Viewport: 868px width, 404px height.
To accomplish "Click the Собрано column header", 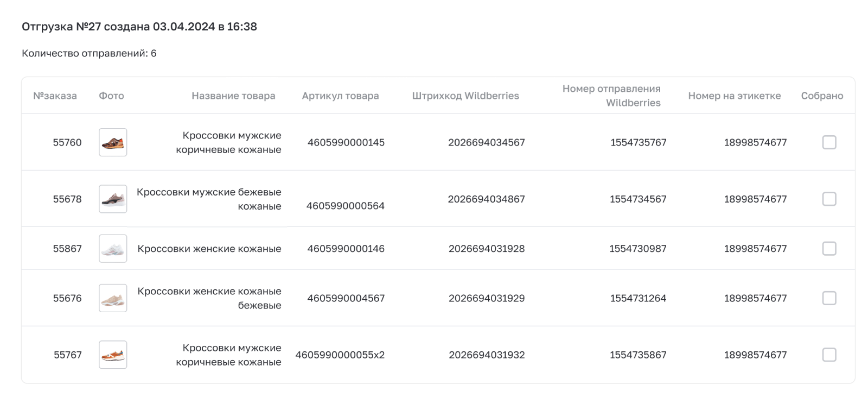I will (x=822, y=96).
